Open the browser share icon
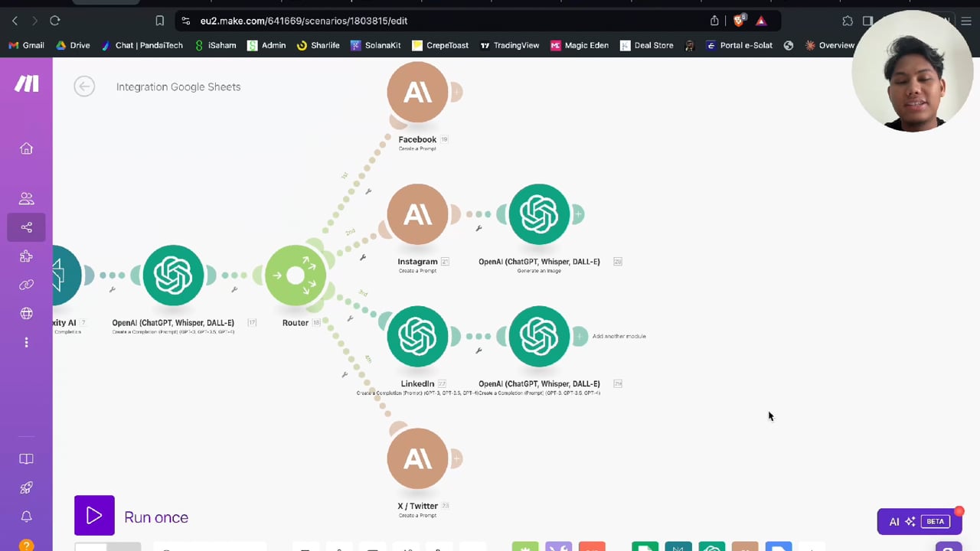The height and width of the screenshot is (551, 980). coord(714,21)
